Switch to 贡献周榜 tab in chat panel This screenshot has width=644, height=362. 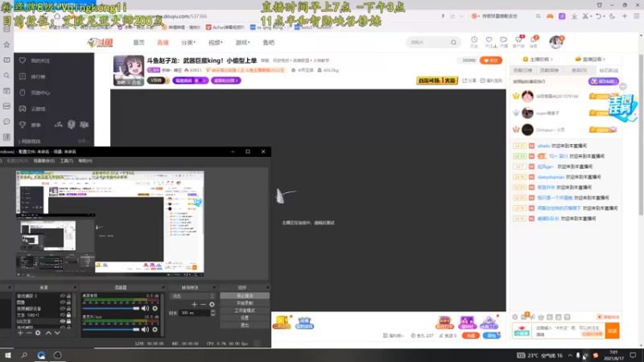point(550,71)
